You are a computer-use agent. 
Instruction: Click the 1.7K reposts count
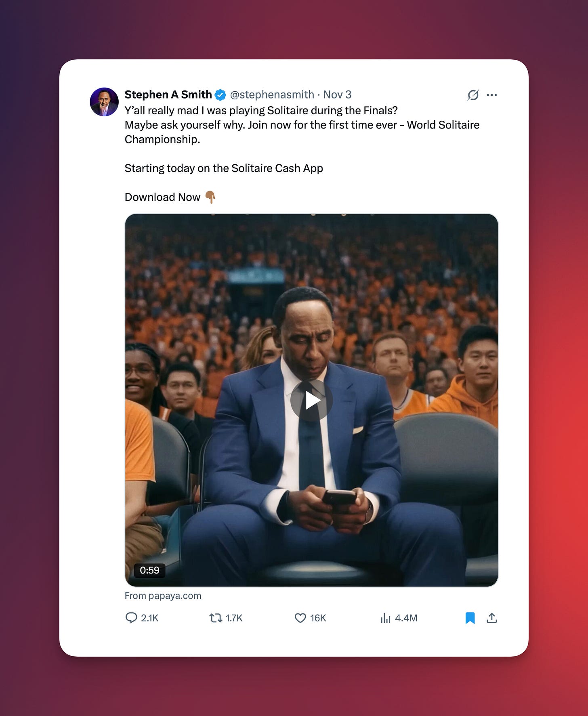click(x=234, y=618)
